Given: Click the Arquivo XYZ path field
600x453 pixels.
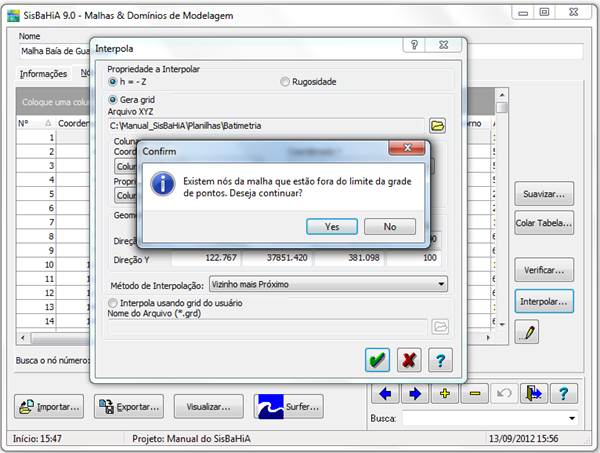Looking at the screenshot, I should [x=267, y=125].
